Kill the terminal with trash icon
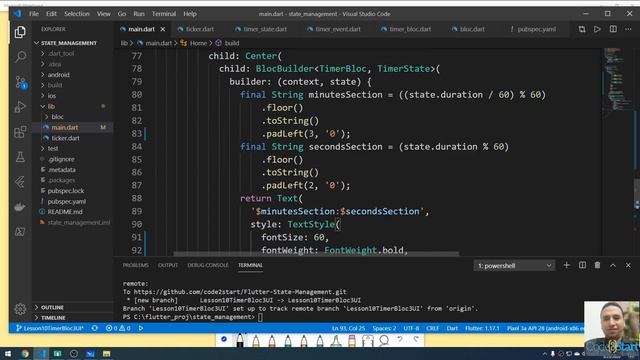This screenshot has height=360, width=640. (598, 265)
